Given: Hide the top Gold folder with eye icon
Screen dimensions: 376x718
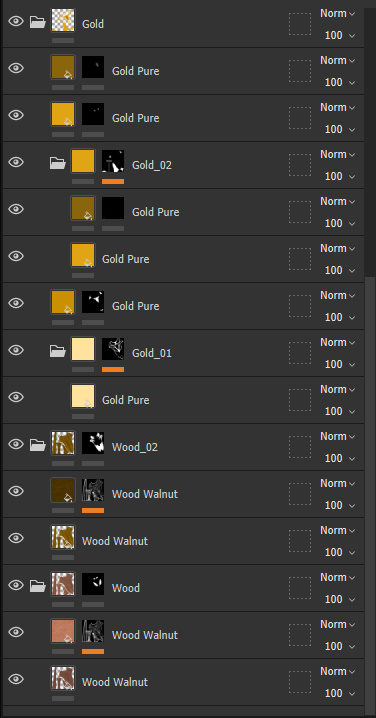Looking at the screenshot, I should [x=16, y=21].
